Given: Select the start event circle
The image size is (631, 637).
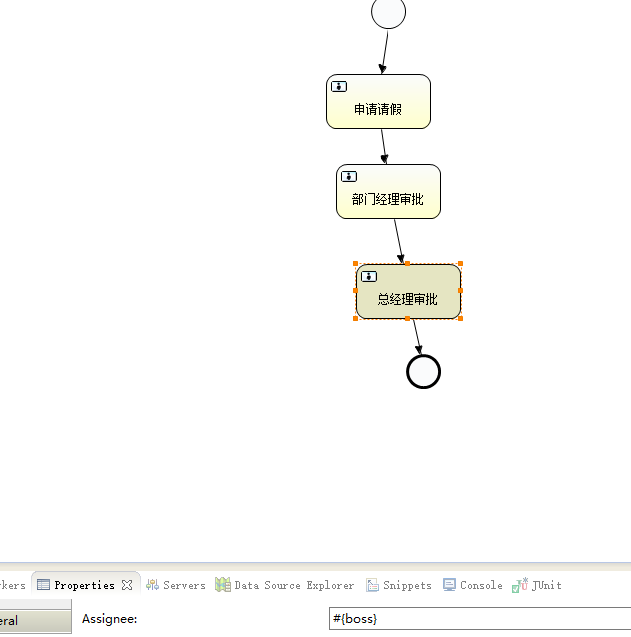Looking at the screenshot, I should point(388,12).
